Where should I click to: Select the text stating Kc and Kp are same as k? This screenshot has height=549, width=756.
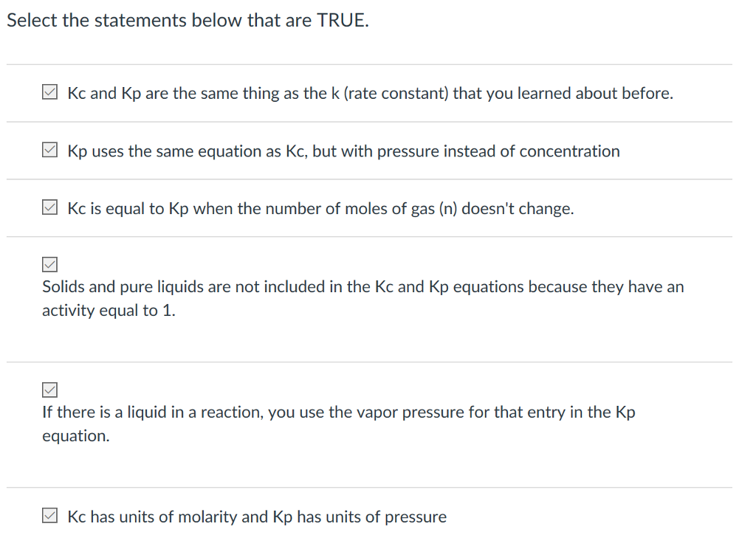[x=369, y=93]
